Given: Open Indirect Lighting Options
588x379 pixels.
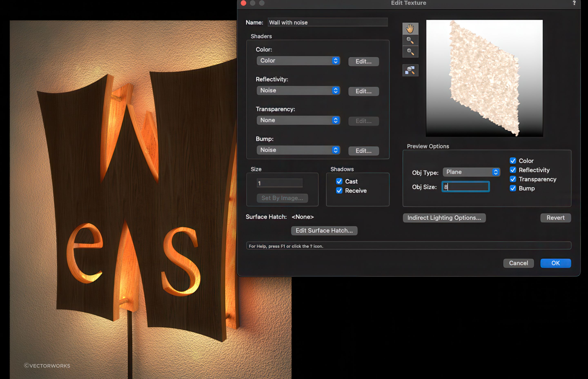Looking at the screenshot, I should [x=444, y=218].
